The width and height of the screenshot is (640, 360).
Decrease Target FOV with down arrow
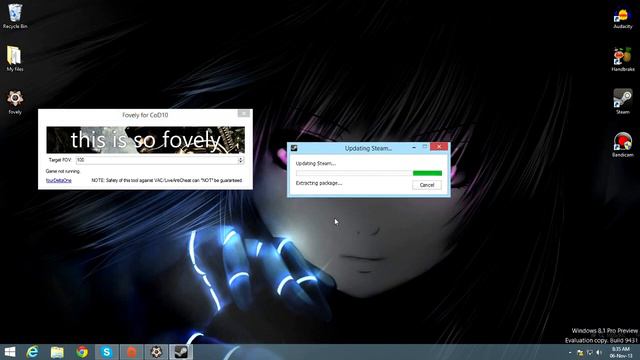coord(241,162)
